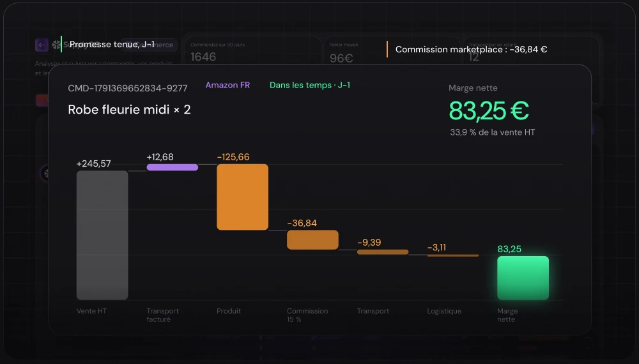Select the purple Transport facturé bar
Screen dimensions: 639x364
point(173,167)
